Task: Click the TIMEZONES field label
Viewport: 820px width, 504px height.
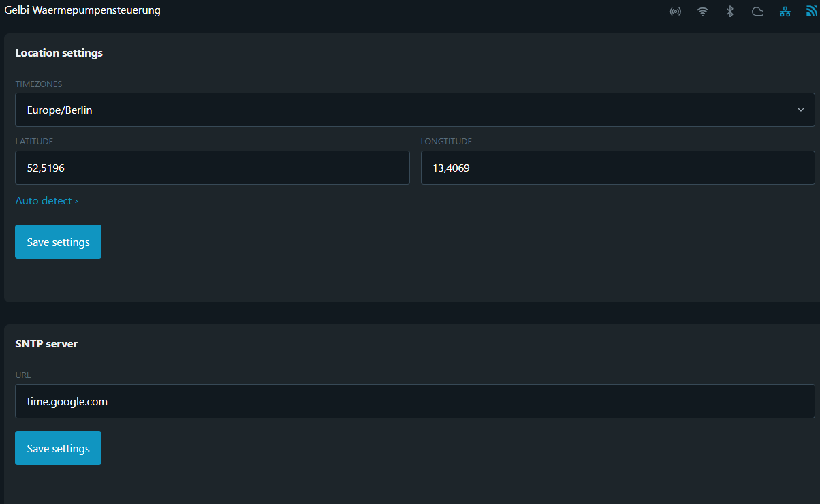Action: click(39, 84)
